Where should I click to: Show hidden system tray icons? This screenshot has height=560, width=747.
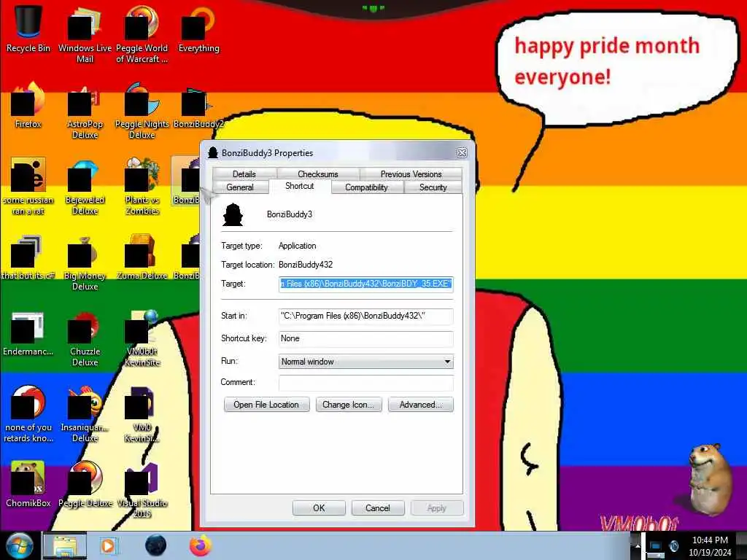click(638, 545)
